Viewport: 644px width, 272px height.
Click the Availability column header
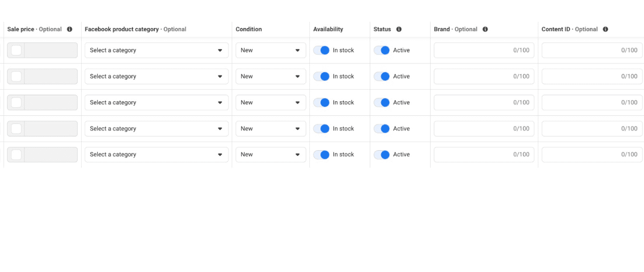pos(328,29)
